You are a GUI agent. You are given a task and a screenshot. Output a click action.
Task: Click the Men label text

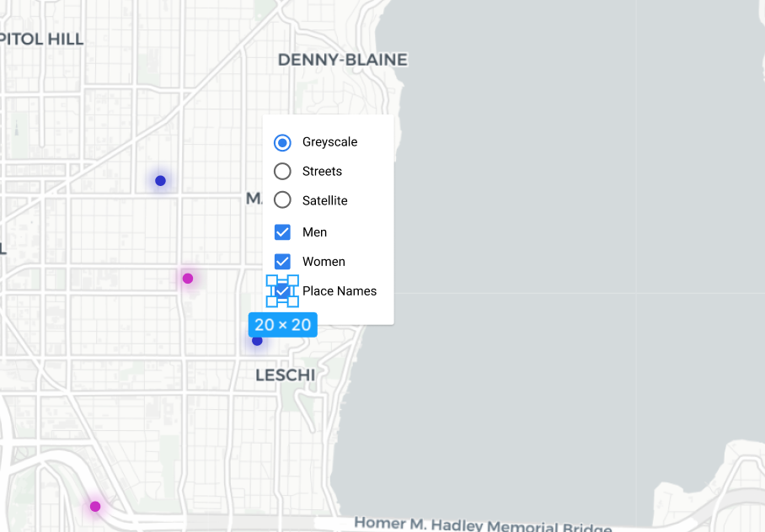pos(314,232)
